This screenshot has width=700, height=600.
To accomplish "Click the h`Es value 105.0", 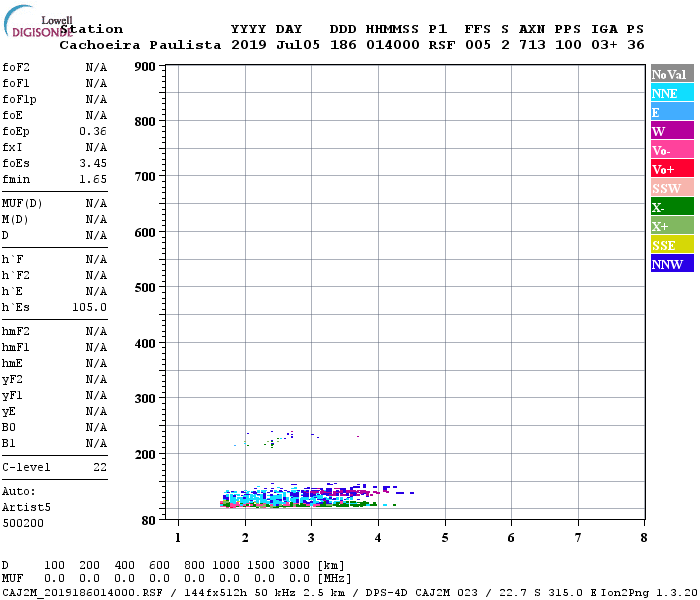I will 90,308.
